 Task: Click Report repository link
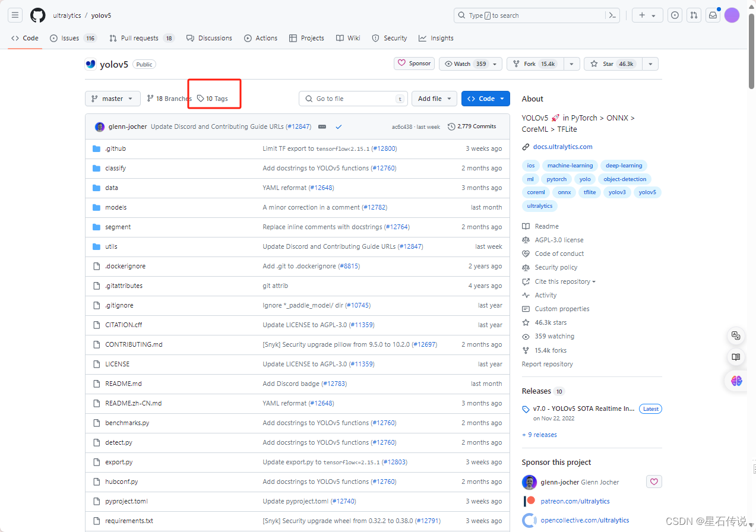[x=548, y=364]
